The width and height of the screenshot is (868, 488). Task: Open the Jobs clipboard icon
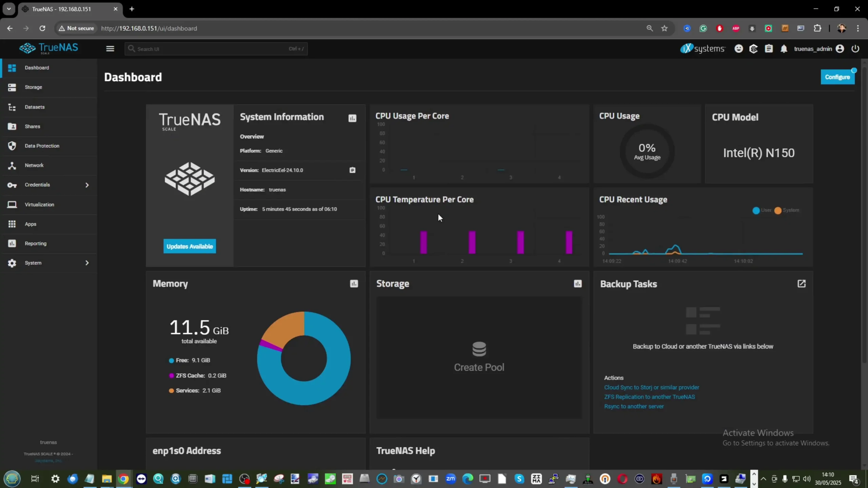769,49
